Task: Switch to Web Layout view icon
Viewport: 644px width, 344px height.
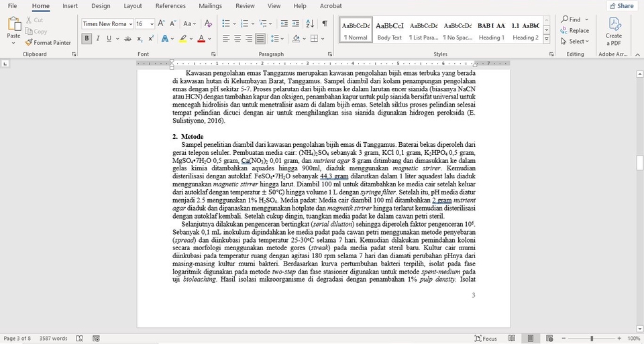Action: click(x=549, y=339)
